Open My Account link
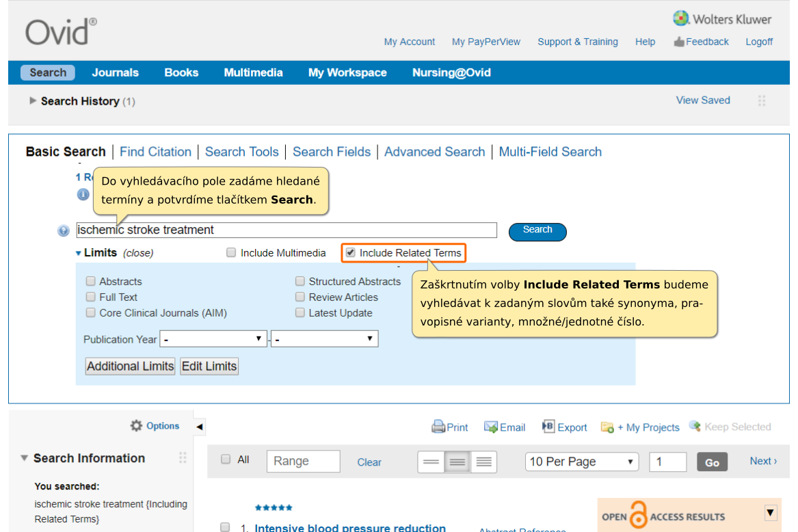 click(409, 42)
